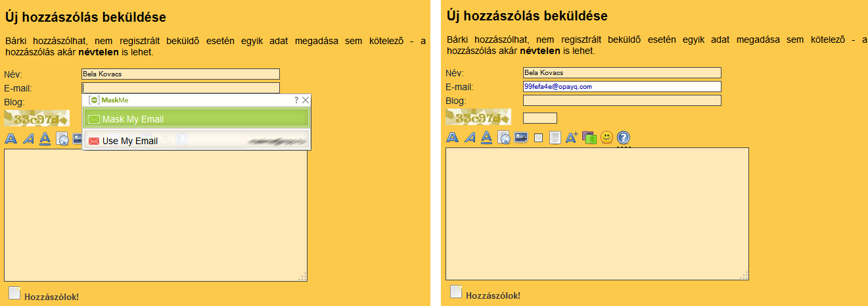Open MaskMe help question mark

[296, 100]
